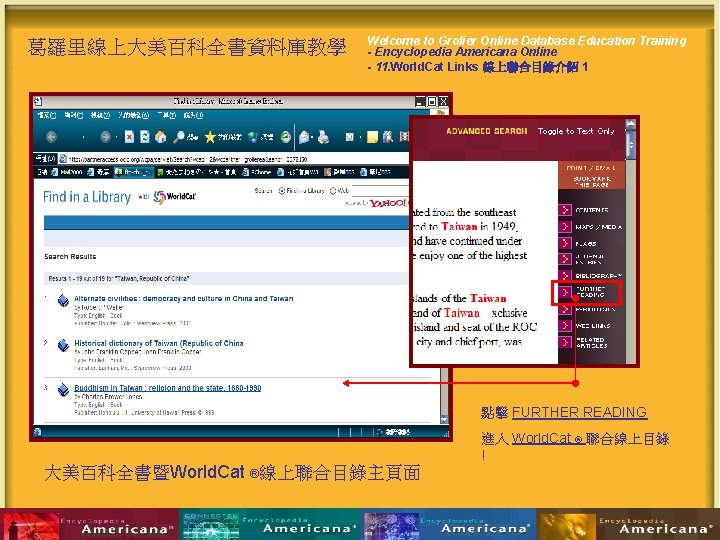The image size is (720, 540).
Task: Click ADVANCED SEARCH in Americana header
Action: 486,131
